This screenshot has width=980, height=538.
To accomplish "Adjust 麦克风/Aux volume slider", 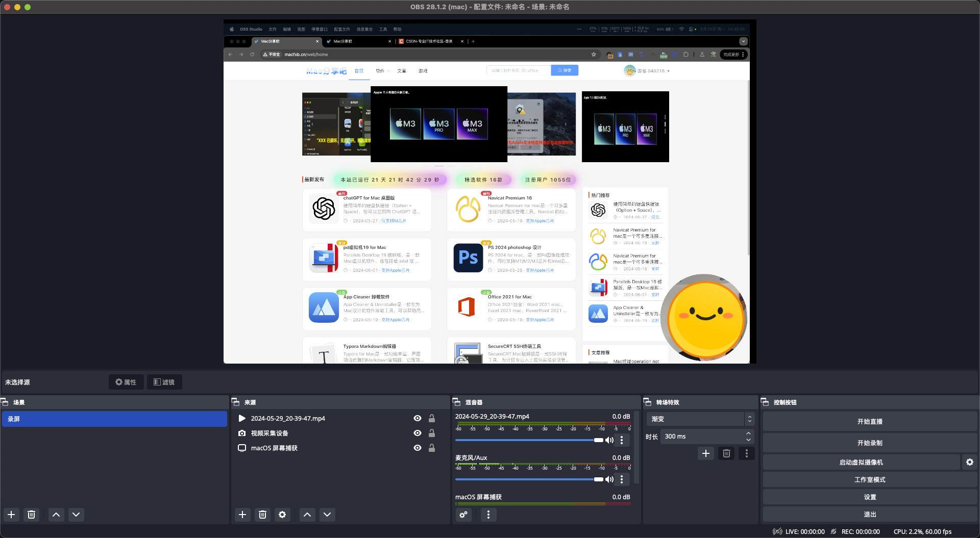I will click(529, 479).
